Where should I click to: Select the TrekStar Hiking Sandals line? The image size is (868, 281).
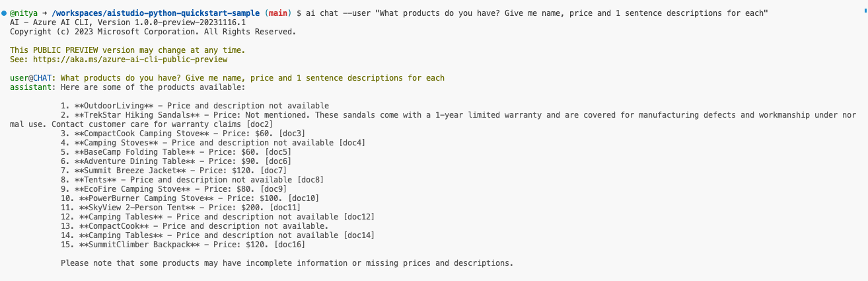[433, 119]
